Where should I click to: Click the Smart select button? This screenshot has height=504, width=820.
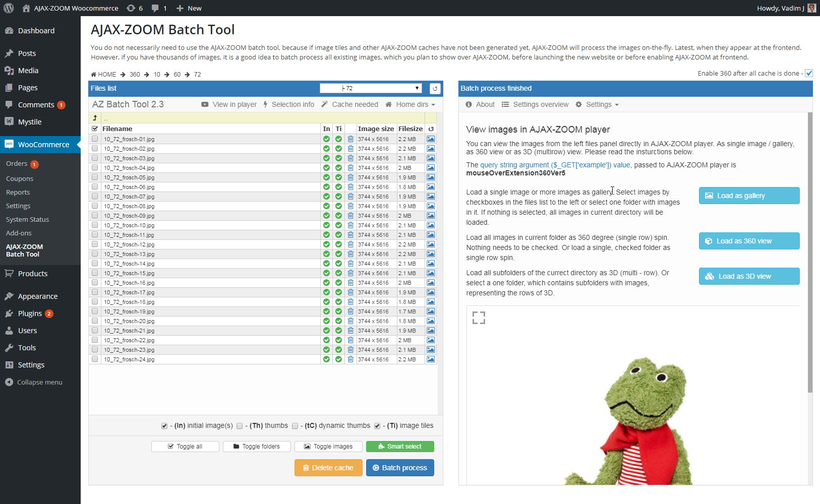tap(400, 447)
